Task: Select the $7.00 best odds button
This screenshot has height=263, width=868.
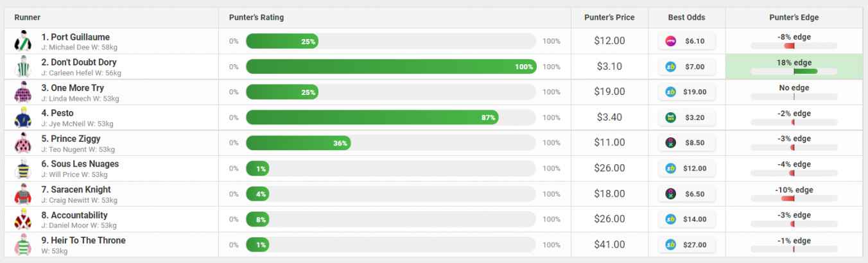Action: pyautogui.click(x=687, y=67)
